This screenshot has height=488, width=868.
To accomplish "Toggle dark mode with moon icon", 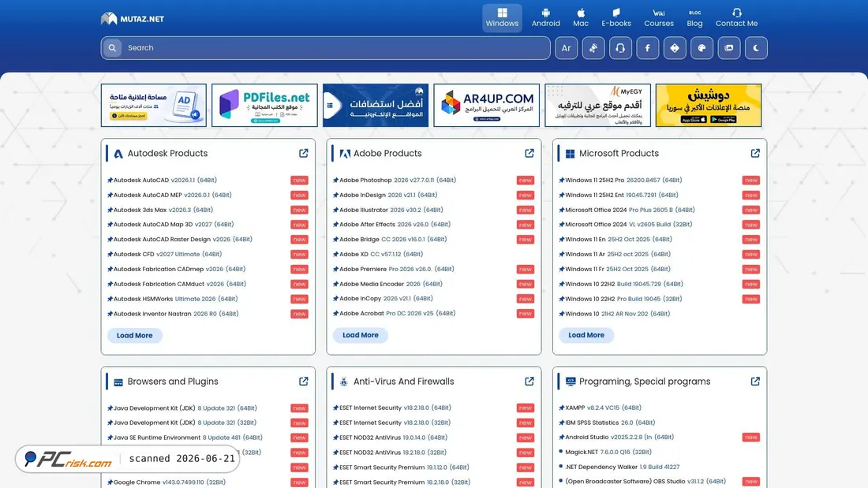I will (x=756, y=48).
